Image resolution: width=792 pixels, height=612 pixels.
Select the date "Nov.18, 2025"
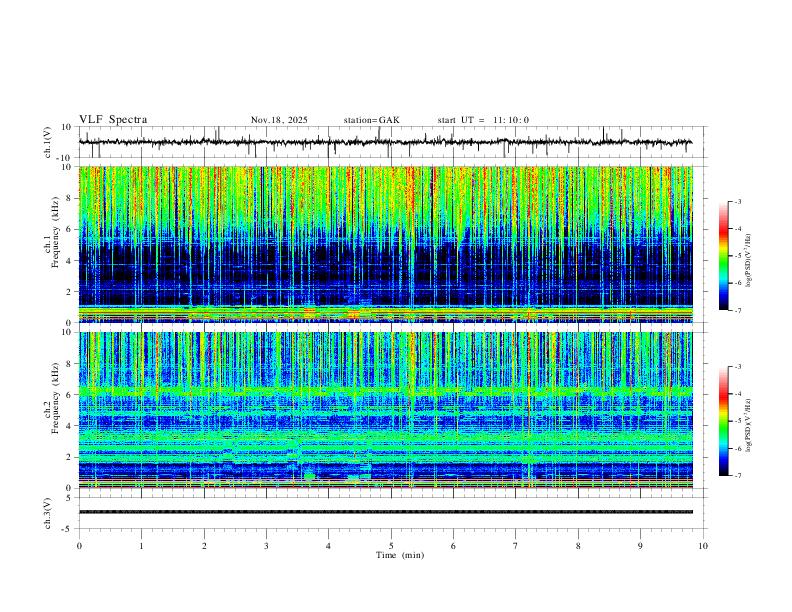point(279,120)
